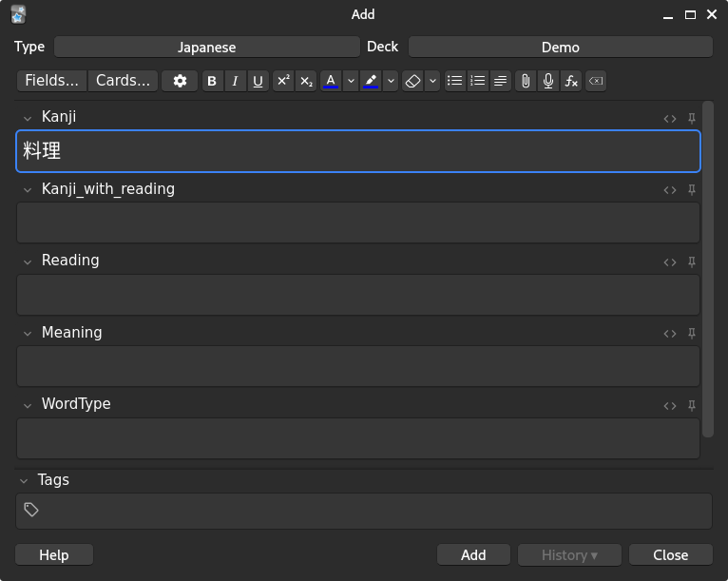Open note options gear icon

(180, 81)
